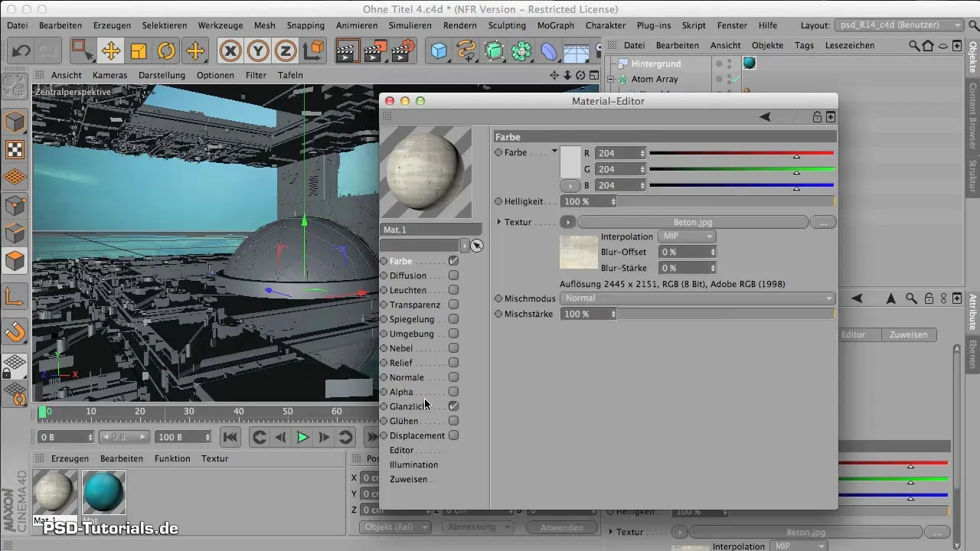Toggle X axis lock
This screenshot has width=980, height=551.
pyautogui.click(x=230, y=51)
